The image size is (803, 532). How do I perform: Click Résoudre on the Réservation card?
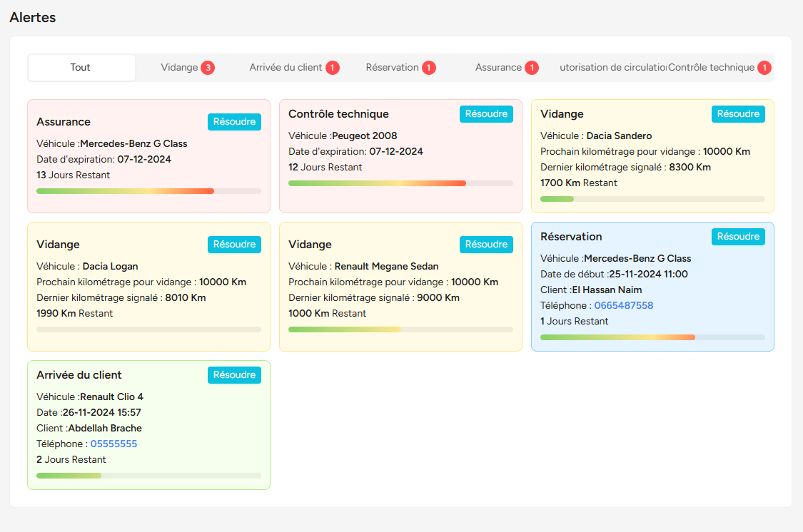point(738,237)
